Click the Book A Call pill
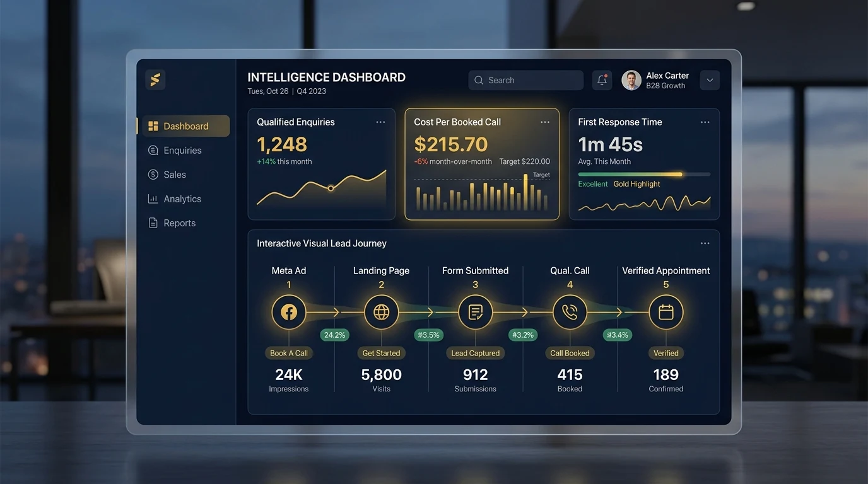Viewport: 868px width, 484px height. [x=289, y=353]
